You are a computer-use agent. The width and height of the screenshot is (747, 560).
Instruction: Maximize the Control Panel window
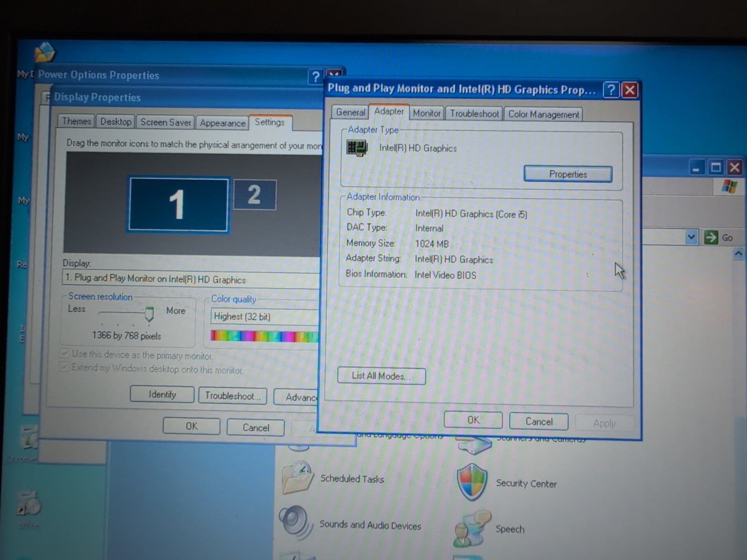coord(715,168)
